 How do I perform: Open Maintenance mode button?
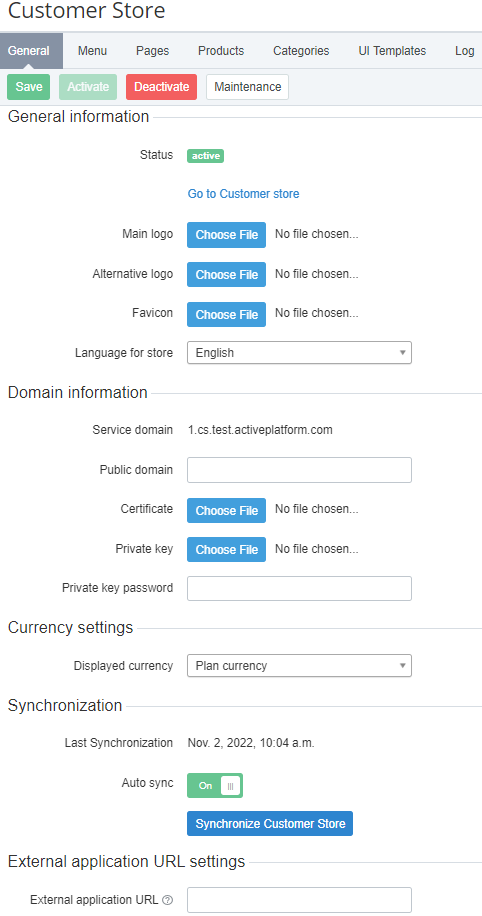248,87
